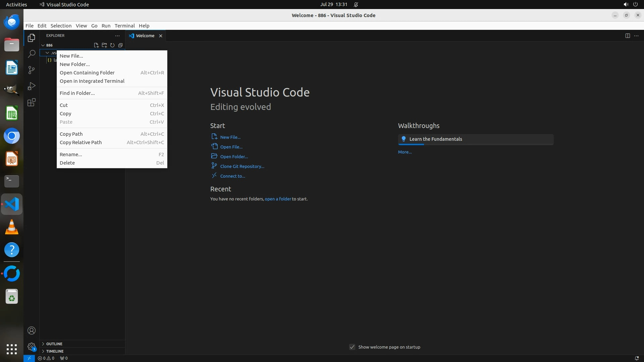
Task: Expand the TIMELINE section
Action: (x=55, y=351)
